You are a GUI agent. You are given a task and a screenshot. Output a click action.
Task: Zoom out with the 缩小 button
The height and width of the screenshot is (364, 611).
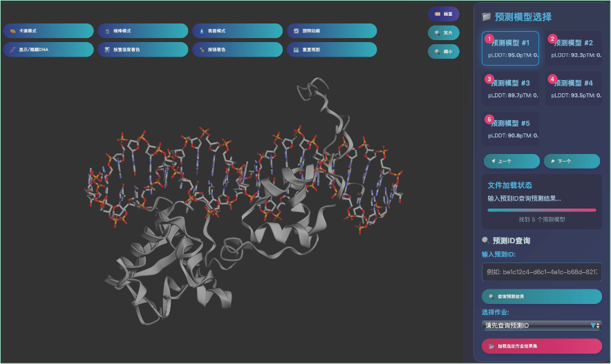444,51
